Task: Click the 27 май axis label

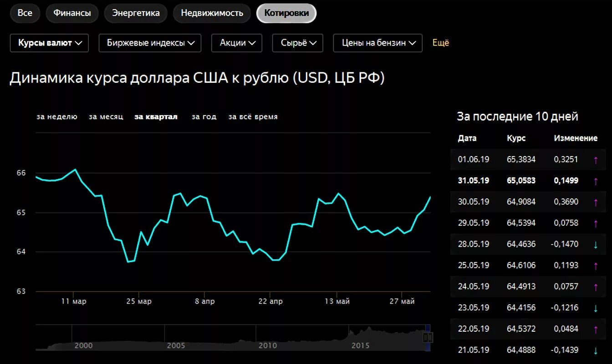Action: pyautogui.click(x=402, y=302)
